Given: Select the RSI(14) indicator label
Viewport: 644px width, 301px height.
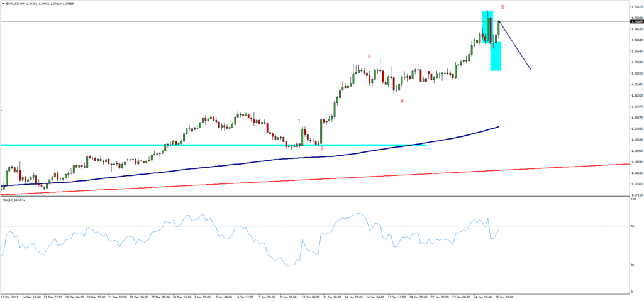Looking at the screenshot, I should 13,201.
